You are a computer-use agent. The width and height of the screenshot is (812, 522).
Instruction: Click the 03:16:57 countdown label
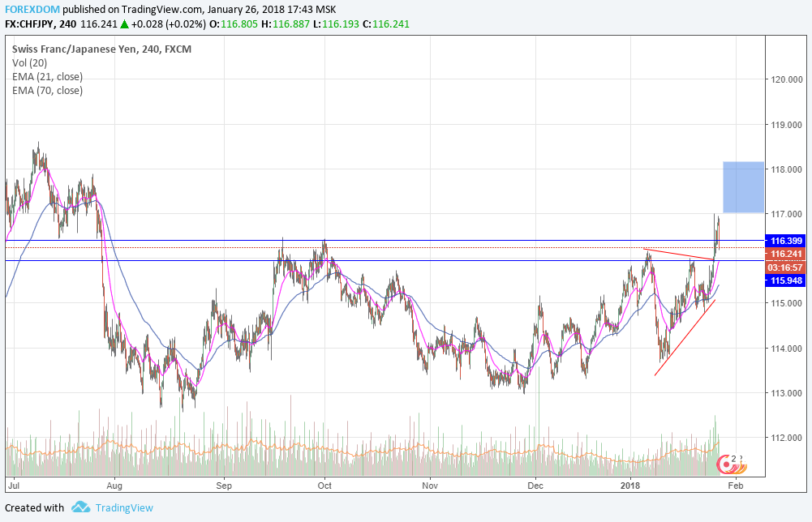click(785, 267)
